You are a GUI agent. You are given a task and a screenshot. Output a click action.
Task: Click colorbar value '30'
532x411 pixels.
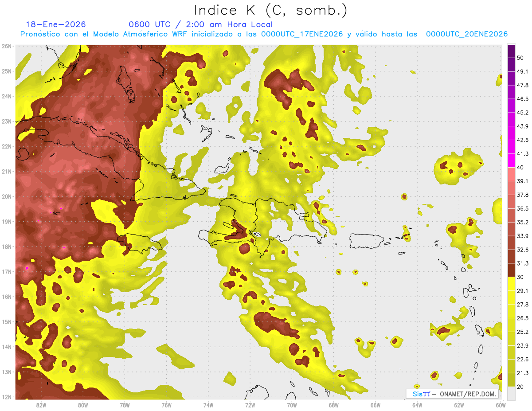tap(520, 277)
